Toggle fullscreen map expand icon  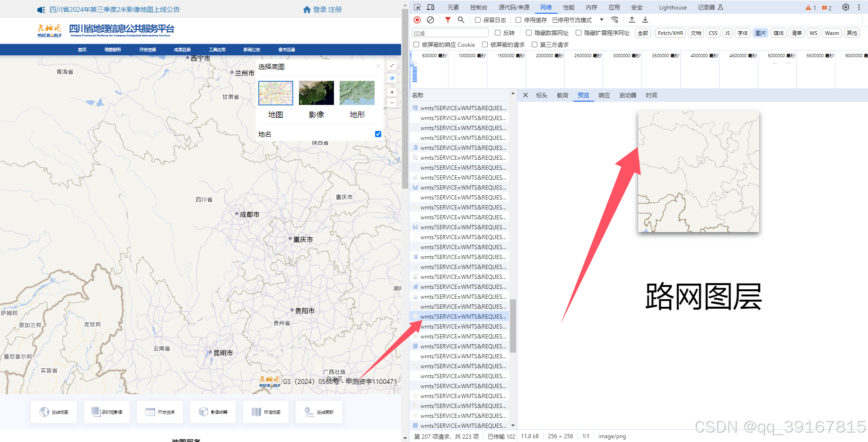(392, 66)
